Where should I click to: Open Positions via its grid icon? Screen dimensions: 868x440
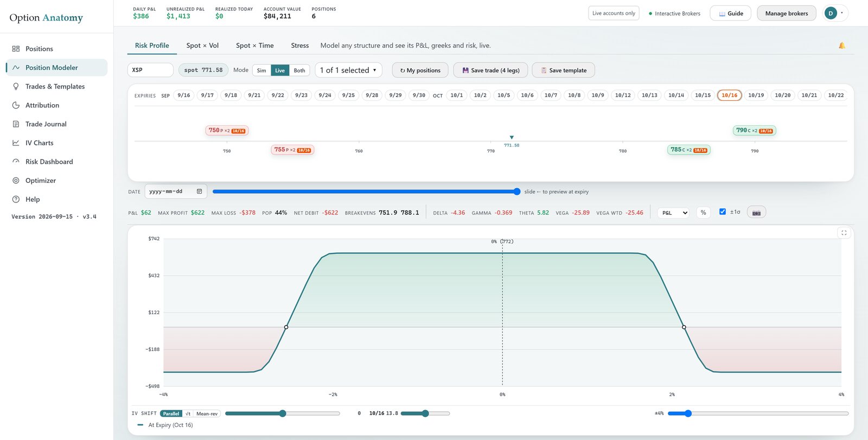(x=16, y=49)
